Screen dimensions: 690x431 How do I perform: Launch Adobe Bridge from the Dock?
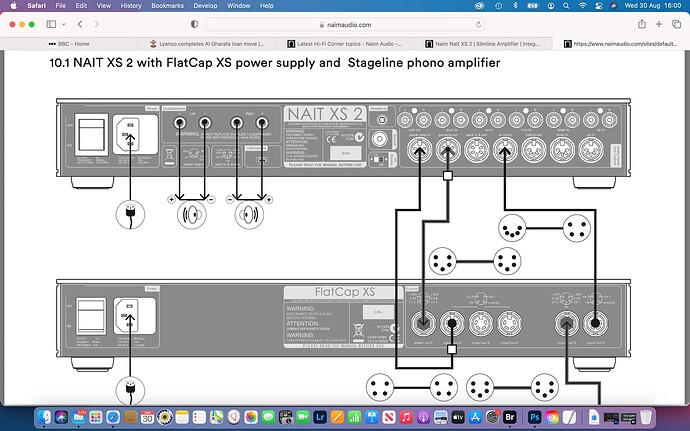(509, 416)
